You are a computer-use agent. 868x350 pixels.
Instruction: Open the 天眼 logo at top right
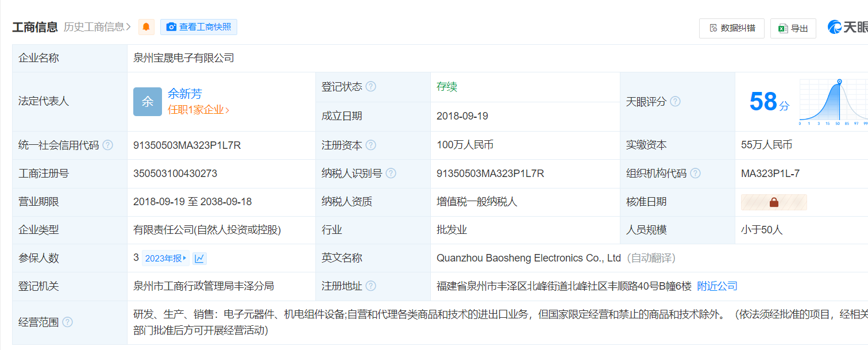click(848, 28)
